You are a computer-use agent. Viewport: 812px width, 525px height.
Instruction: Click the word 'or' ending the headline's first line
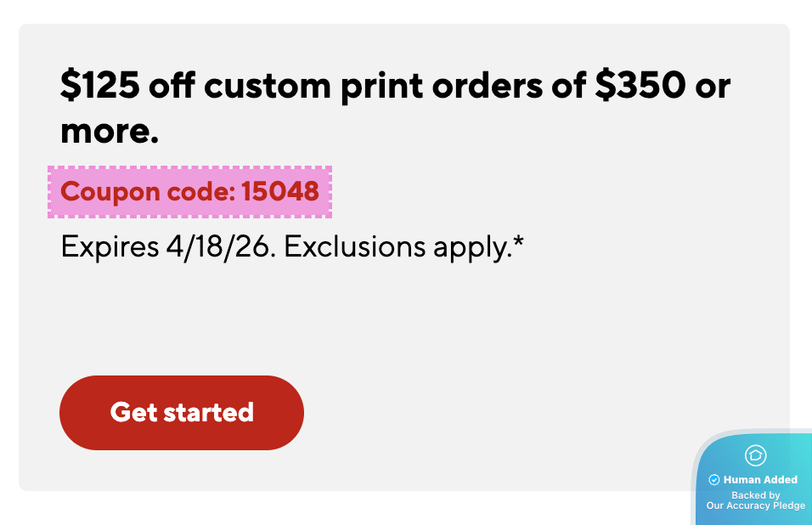point(712,87)
